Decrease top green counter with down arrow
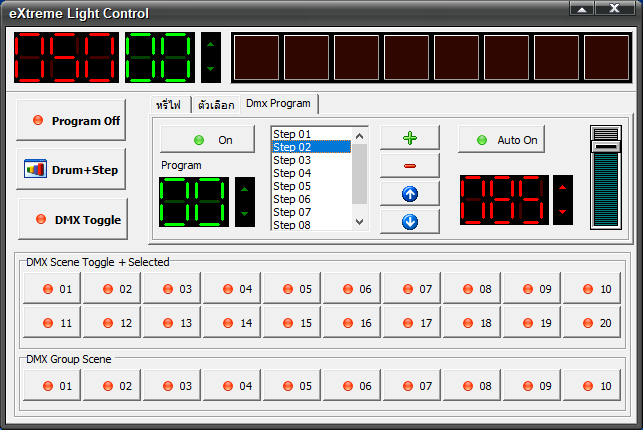Viewport: 643px width, 430px height. 210,69
